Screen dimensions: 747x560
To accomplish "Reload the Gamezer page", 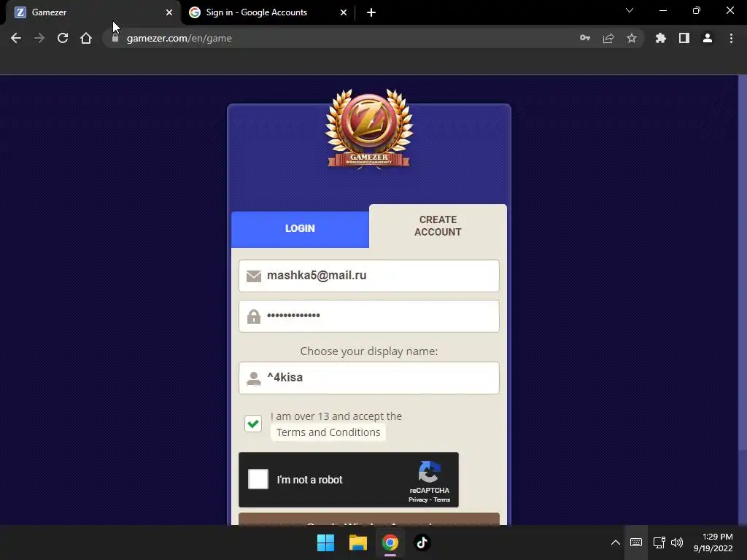I will pos(63,38).
